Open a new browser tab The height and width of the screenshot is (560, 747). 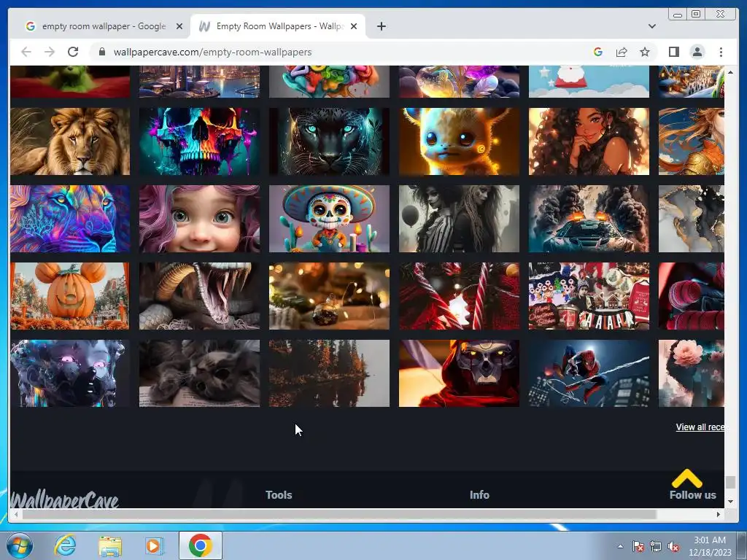[381, 26]
